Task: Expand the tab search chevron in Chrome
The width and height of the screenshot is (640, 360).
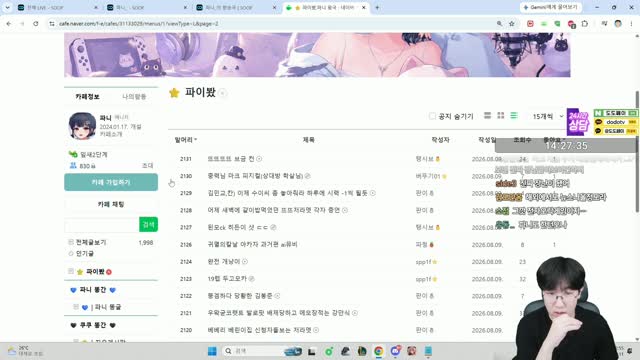Action: 7,7
